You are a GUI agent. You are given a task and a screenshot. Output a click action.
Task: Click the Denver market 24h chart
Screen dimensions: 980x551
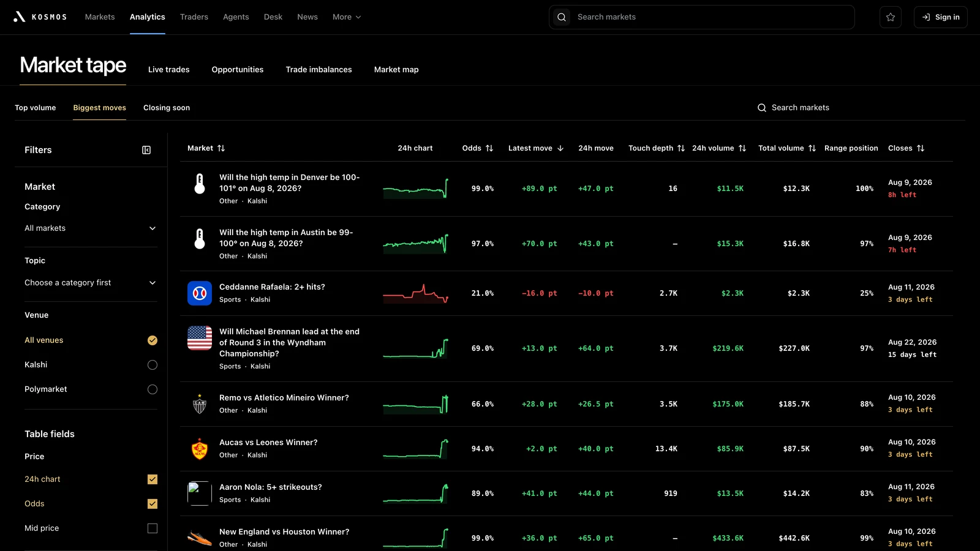coord(416,189)
